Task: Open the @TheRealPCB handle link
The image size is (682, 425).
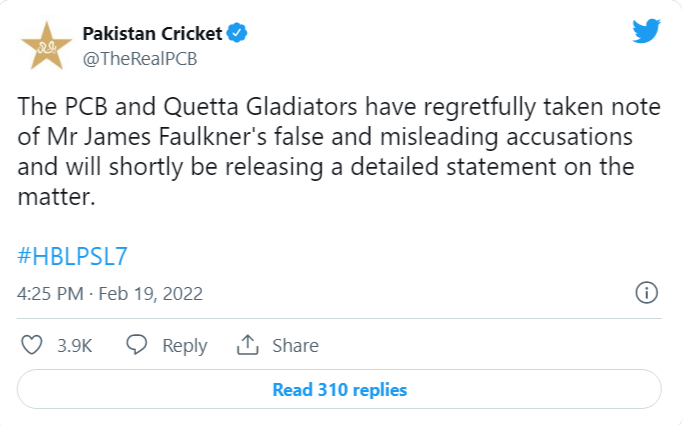Action: tap(140, 58)
